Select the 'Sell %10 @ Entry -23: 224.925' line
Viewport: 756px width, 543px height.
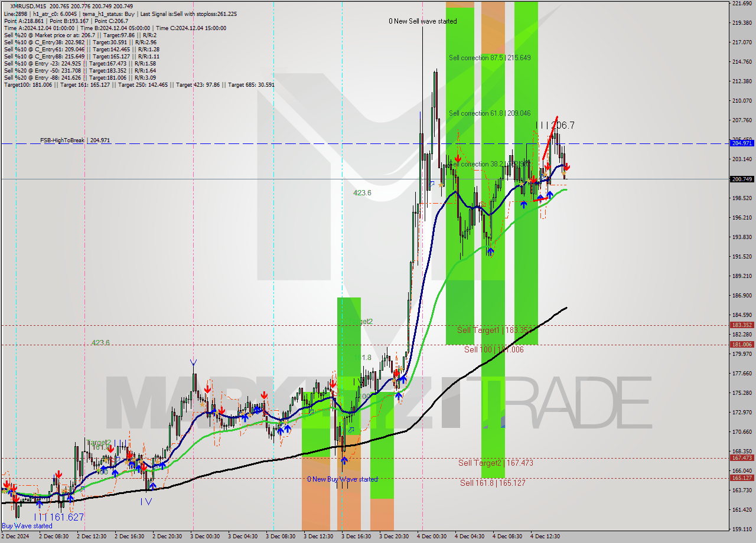pyautogui.click(x=80, y=64)
